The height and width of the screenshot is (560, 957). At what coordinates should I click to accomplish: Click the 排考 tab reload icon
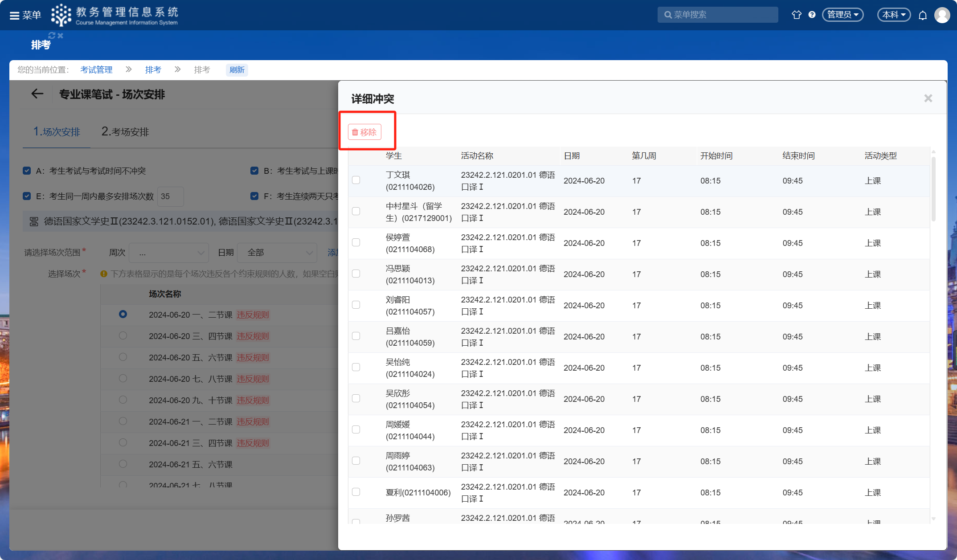tap(52, 35)
